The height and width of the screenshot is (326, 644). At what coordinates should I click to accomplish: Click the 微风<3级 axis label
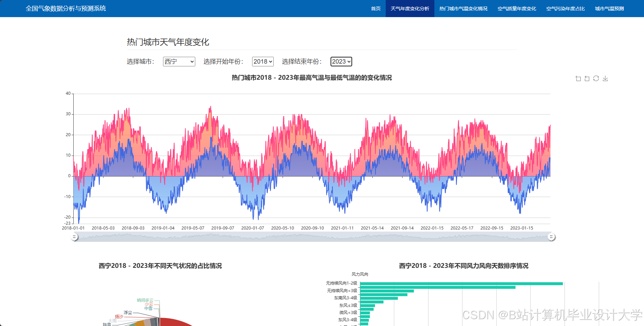click(348, 313)
